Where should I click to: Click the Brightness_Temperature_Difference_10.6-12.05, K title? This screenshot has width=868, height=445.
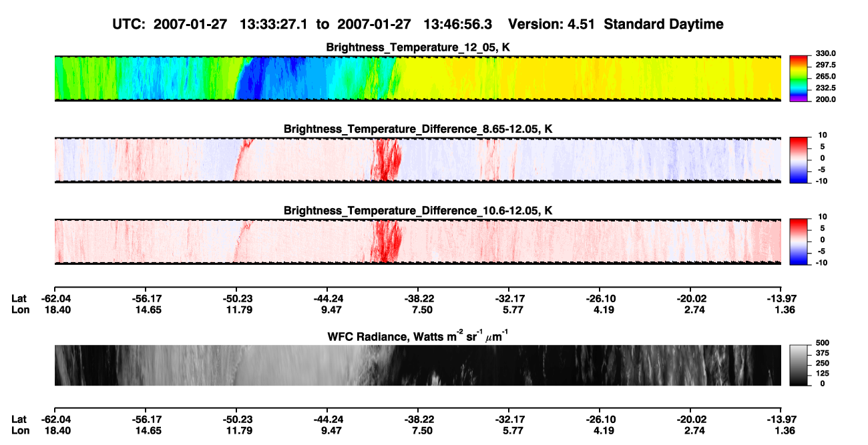coord(418,211)
